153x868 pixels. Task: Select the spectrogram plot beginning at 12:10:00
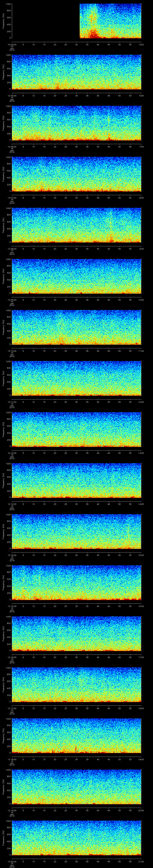[x=76, y=327]
